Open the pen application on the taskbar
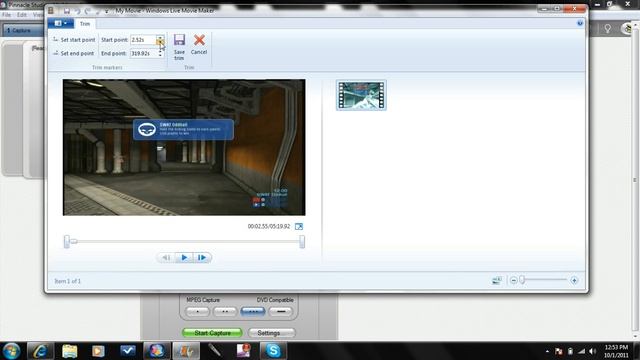The image size is (640, 360). pos(215,351)
